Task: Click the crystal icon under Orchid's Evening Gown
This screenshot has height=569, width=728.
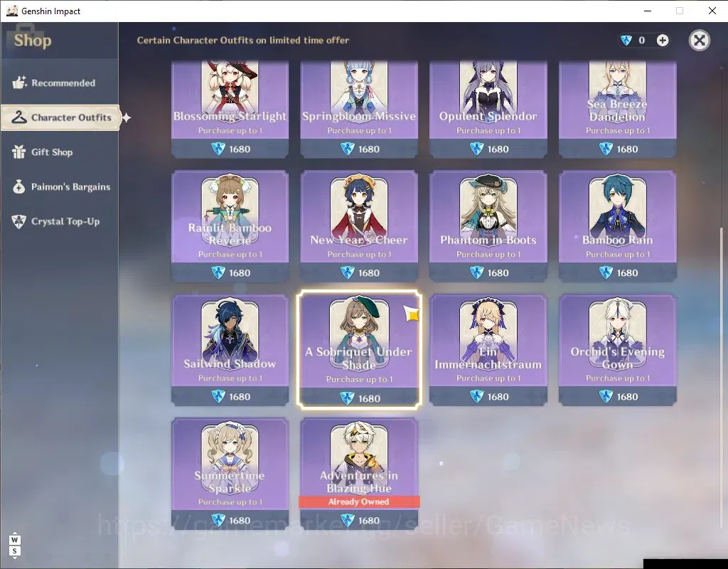Action: [606, 397]
